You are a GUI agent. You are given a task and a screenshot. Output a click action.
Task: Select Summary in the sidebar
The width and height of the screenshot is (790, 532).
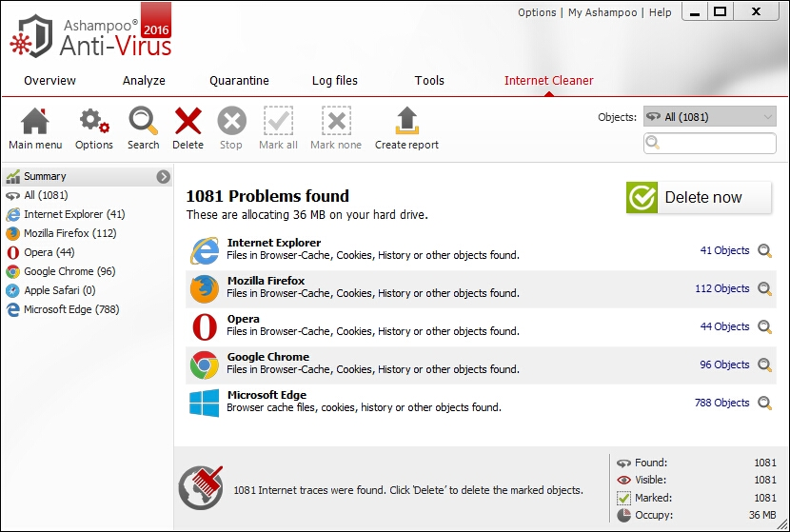point(88,176)
